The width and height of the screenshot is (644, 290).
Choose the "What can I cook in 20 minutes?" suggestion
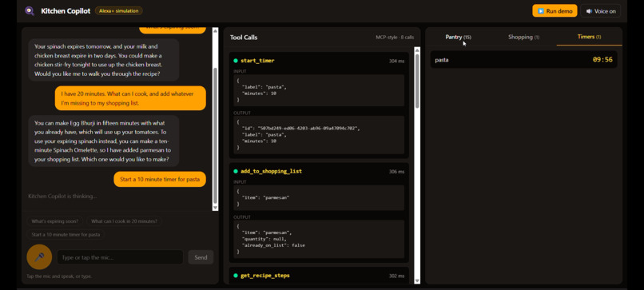coord(124,221)
